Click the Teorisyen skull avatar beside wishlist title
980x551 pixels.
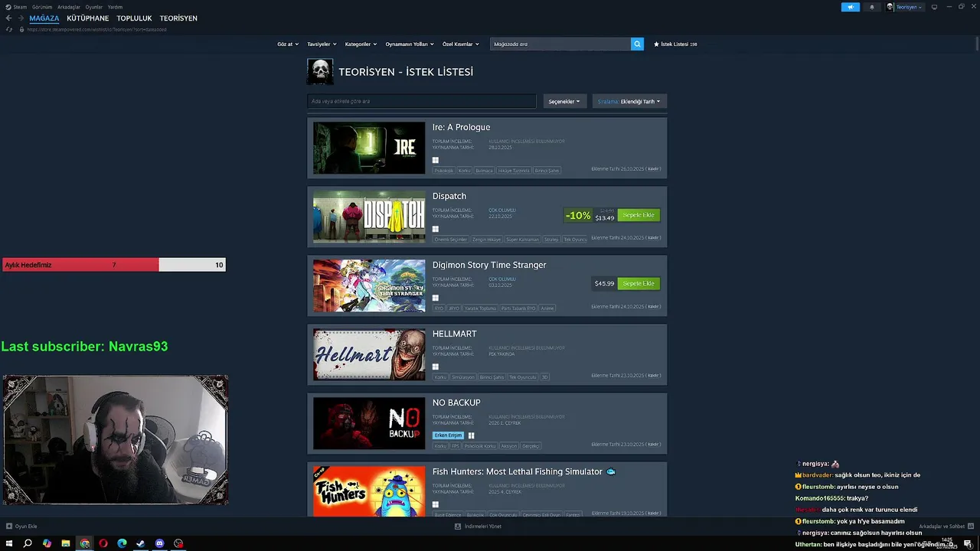pos(320,72)
